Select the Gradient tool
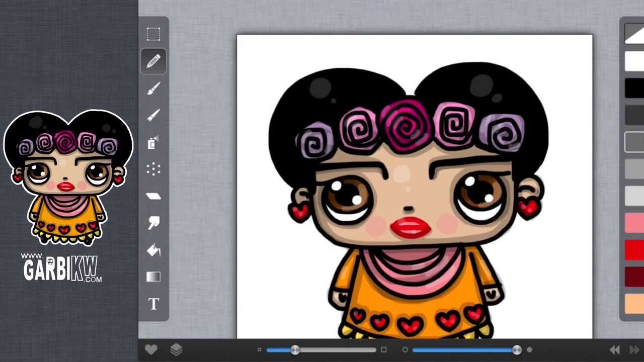644x362 pixels. (x=153, y=277)
